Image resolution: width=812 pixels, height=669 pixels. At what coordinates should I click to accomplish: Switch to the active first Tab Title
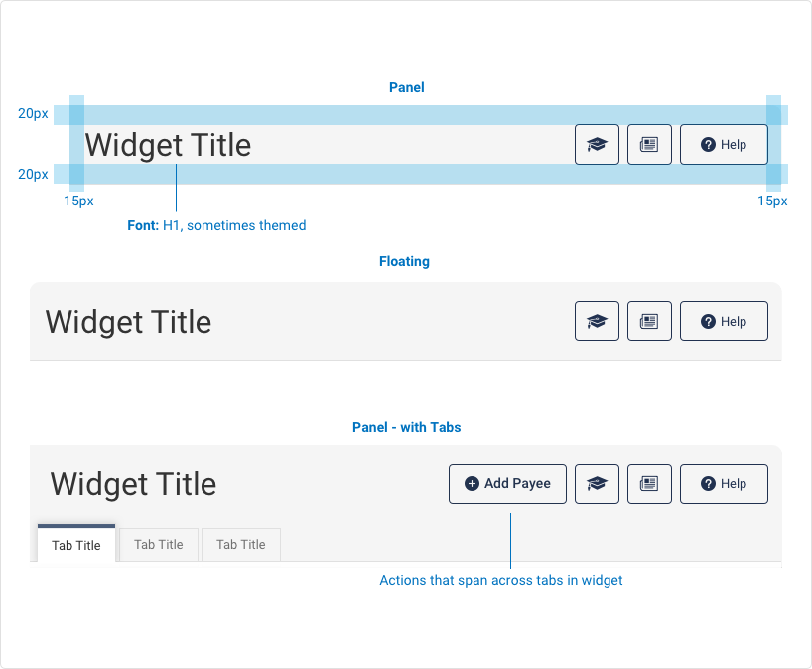(x=76, y=545)
